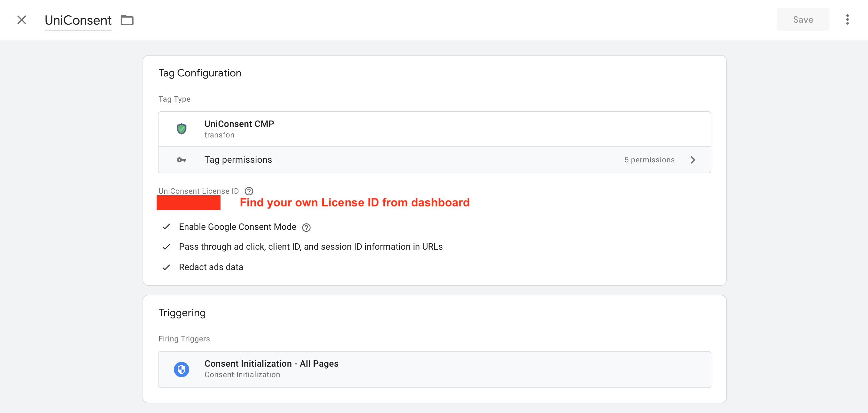Click the blue Consent Initialization shield icon
868x413 pixels.
181,369
